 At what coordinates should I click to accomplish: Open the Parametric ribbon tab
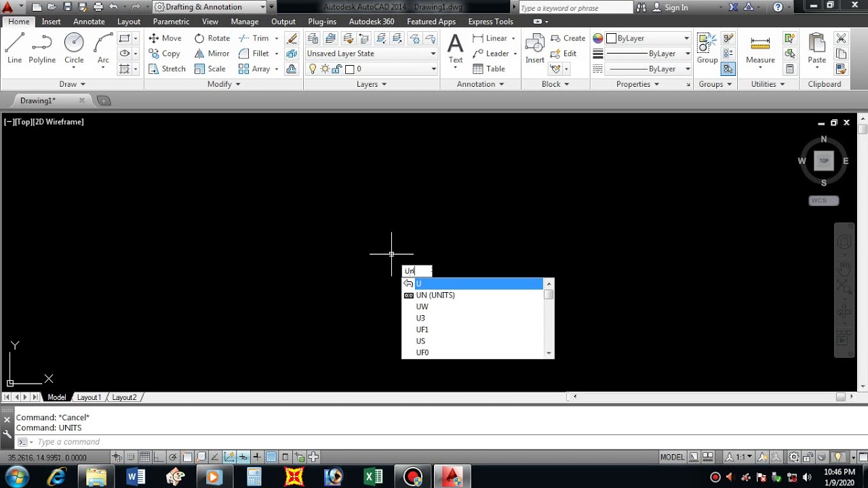pyautogui.click(x=171, y=22)
